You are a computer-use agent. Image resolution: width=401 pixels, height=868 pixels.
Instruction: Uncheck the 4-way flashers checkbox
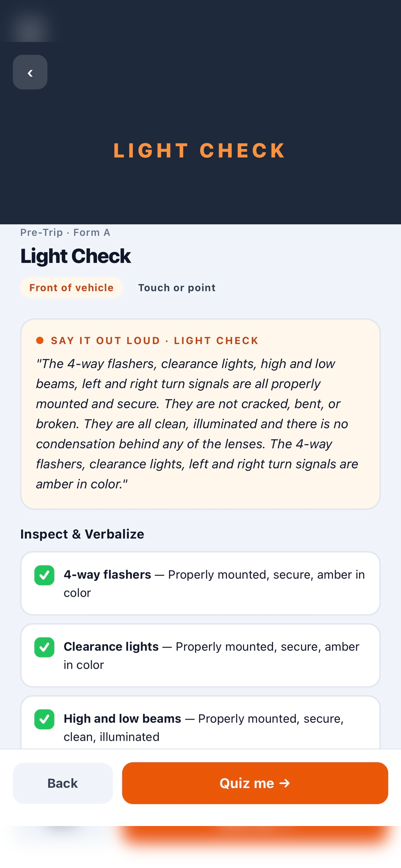(x=44, y=575)
